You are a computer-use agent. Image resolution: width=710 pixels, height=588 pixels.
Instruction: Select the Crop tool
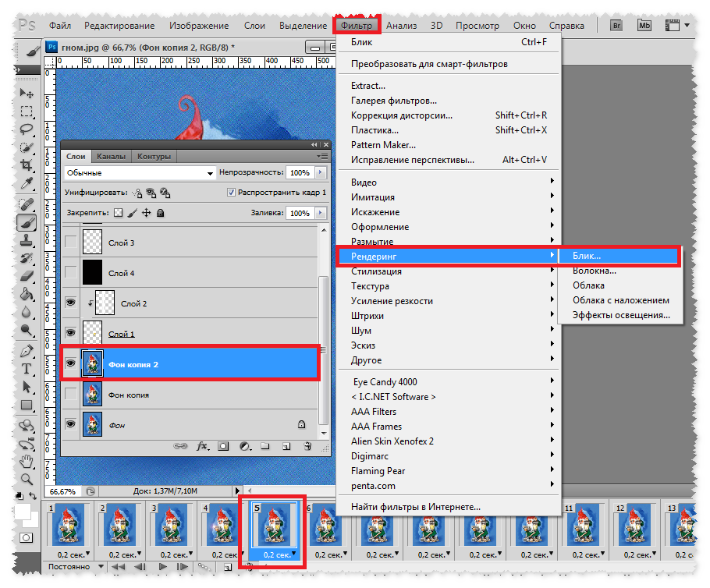click(x=27, y=165)
